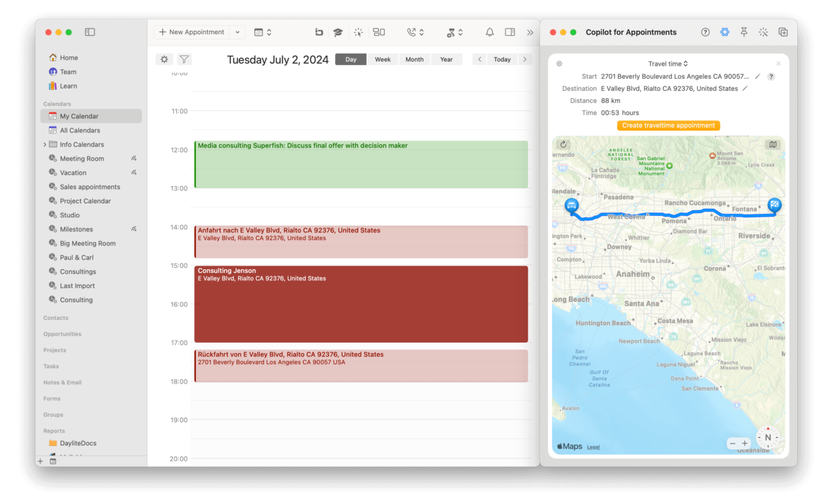833x504 pixels.
Task: Click the Create traveltime appointment button
Action: pos(668,125)
